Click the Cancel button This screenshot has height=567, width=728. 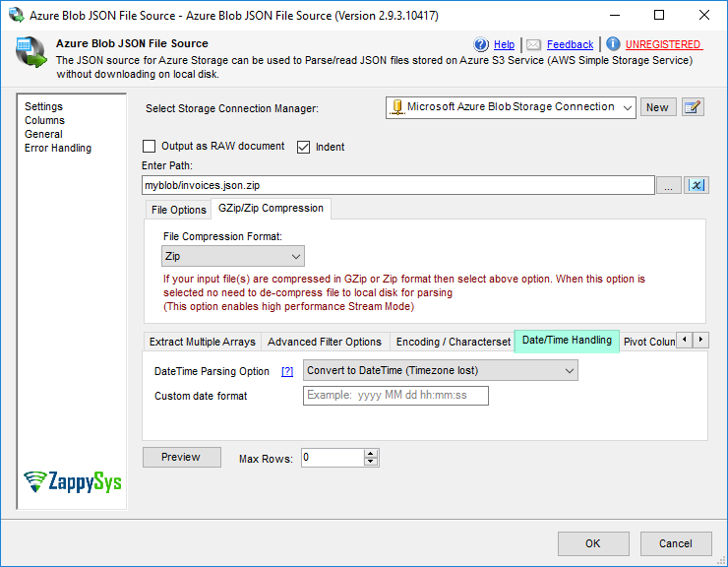(676, 543)
